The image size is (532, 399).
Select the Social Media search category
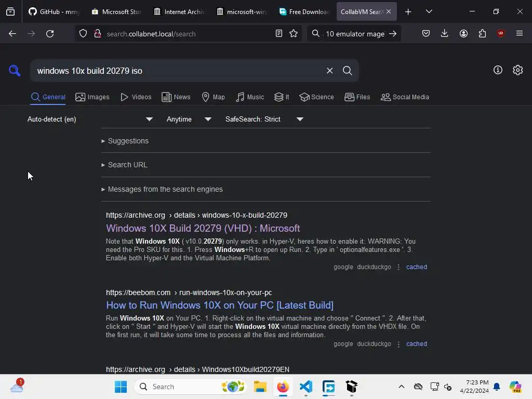(405, 97)
